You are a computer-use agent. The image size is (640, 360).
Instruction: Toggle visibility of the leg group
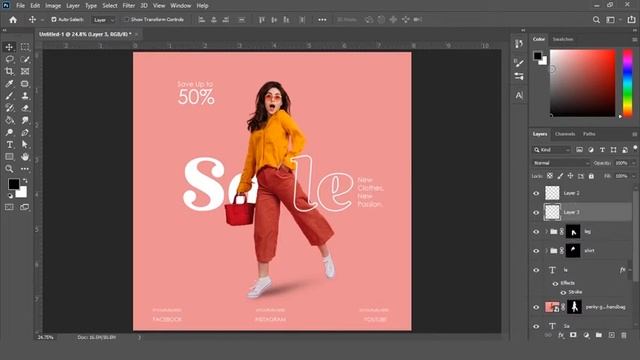pos(536,232)
